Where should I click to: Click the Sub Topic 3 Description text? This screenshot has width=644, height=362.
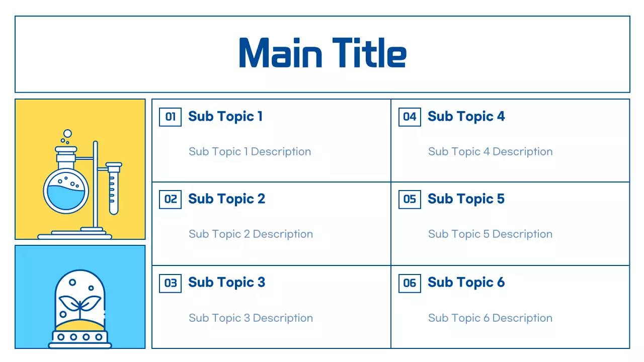[x=251, y=318]
